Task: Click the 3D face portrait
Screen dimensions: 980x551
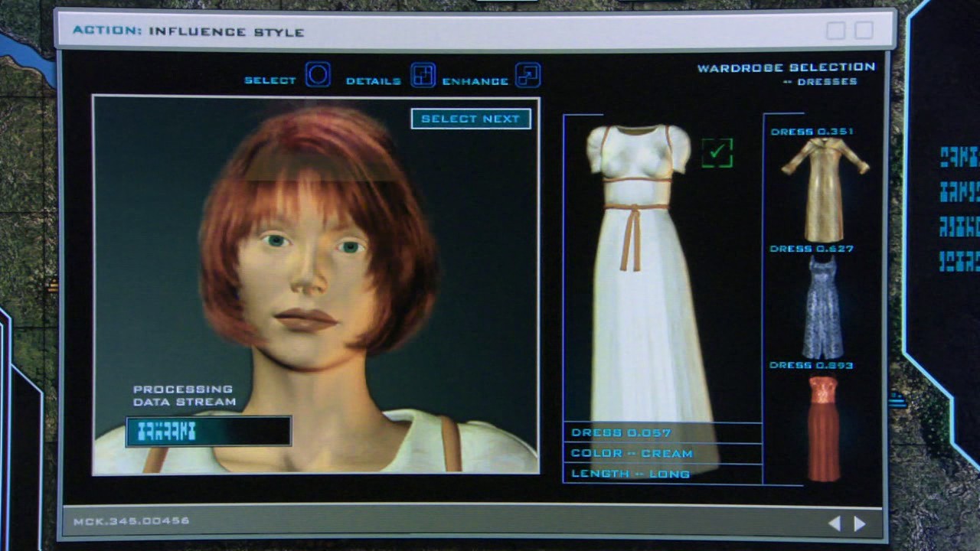Action: (x=315, y=285)
